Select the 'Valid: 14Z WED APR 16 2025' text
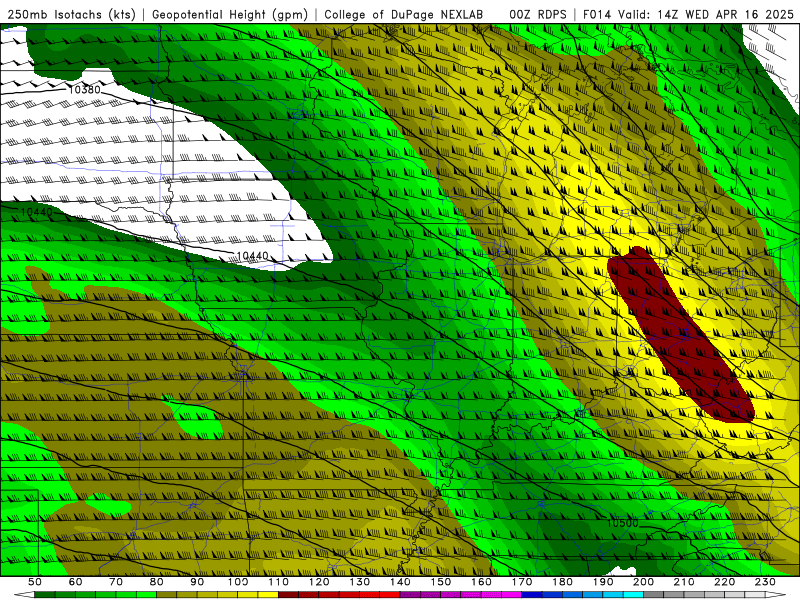 click(x=706, y=14)
